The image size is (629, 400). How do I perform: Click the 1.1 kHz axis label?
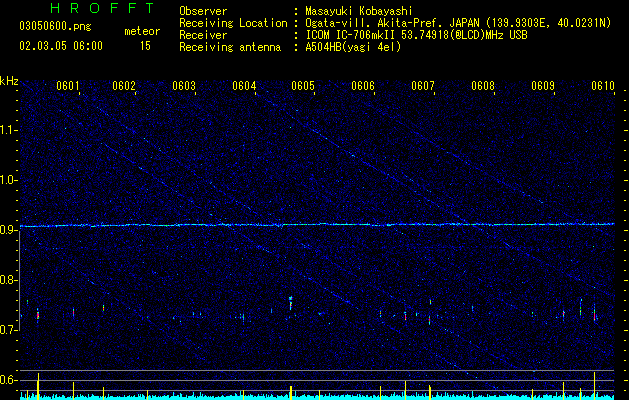click(x=9, y=130)
